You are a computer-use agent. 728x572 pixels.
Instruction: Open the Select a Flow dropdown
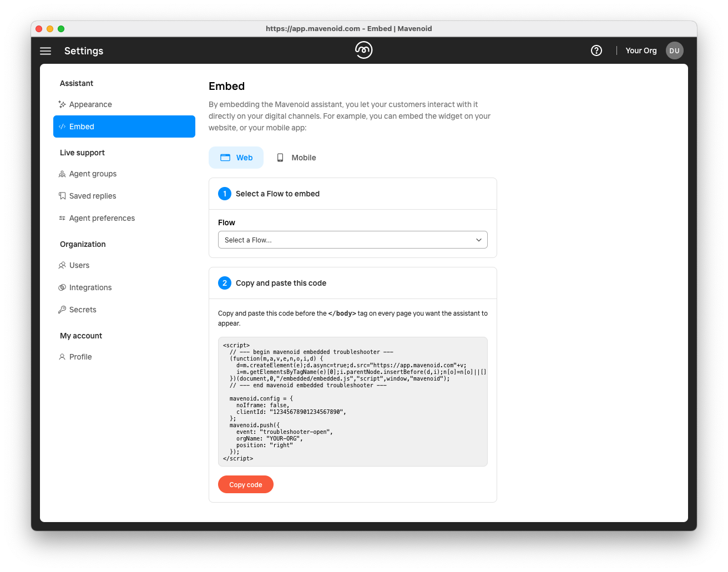pos(352,240)
